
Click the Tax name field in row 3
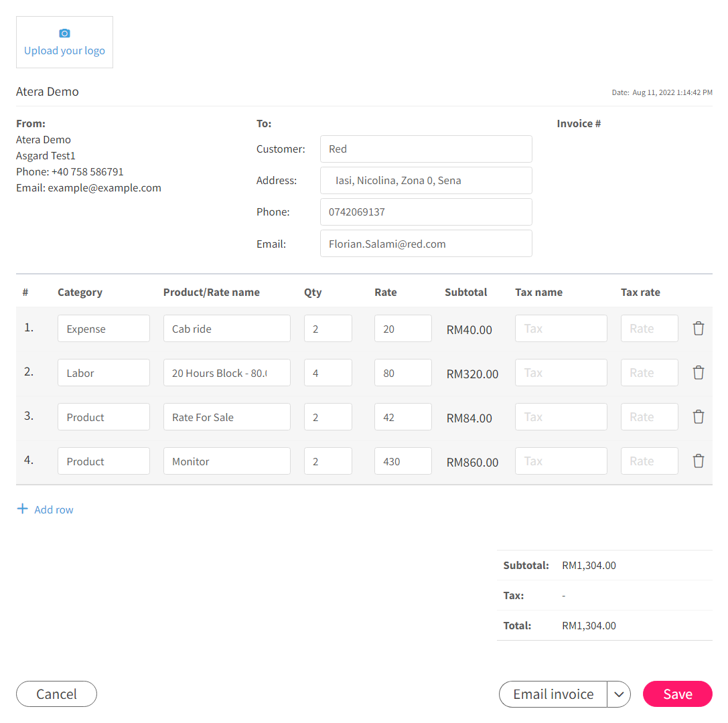coord(561,416)
